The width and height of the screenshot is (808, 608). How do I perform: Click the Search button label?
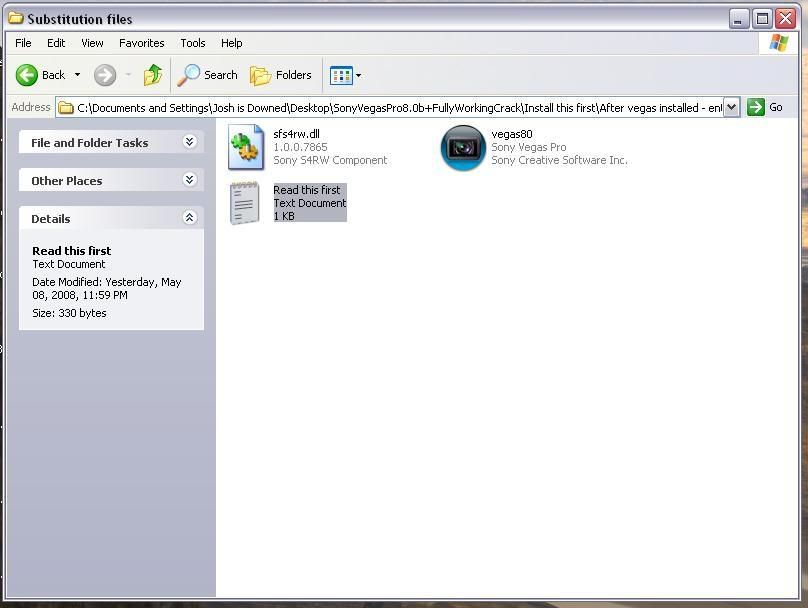[221, 75]
